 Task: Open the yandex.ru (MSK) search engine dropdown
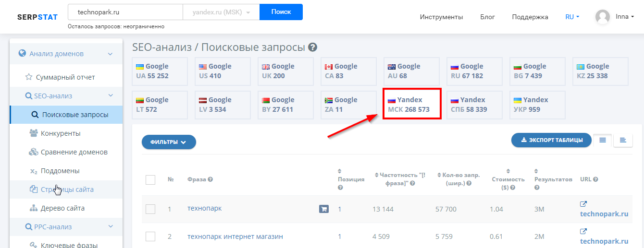221,12
